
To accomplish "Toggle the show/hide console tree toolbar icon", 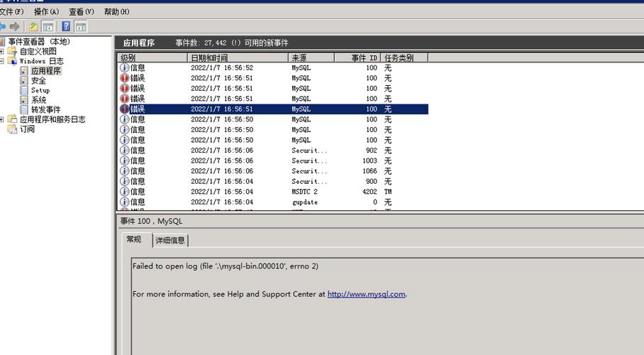I will 48,27.
